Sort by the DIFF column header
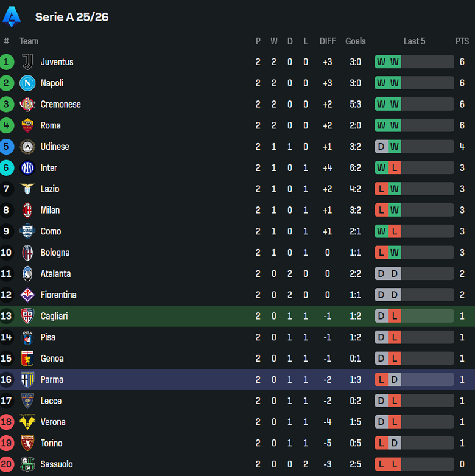 [x=328, y=41]
